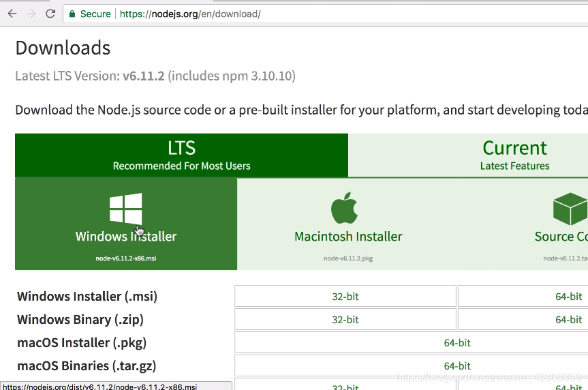This screenshot has height=390, width=588.
Task: Reload the page with the refresh icon
Action: 50,14
